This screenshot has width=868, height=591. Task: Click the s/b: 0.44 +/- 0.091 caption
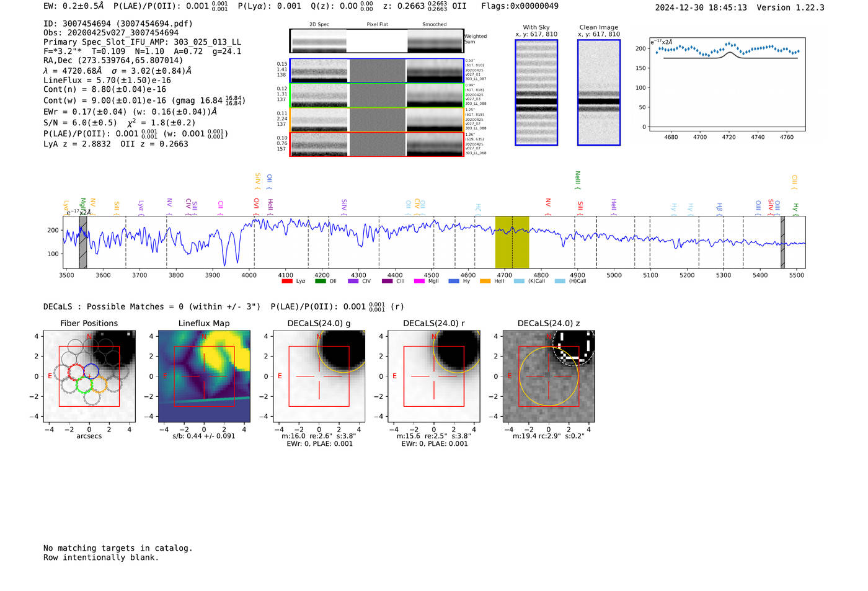(x=204, y=437)
